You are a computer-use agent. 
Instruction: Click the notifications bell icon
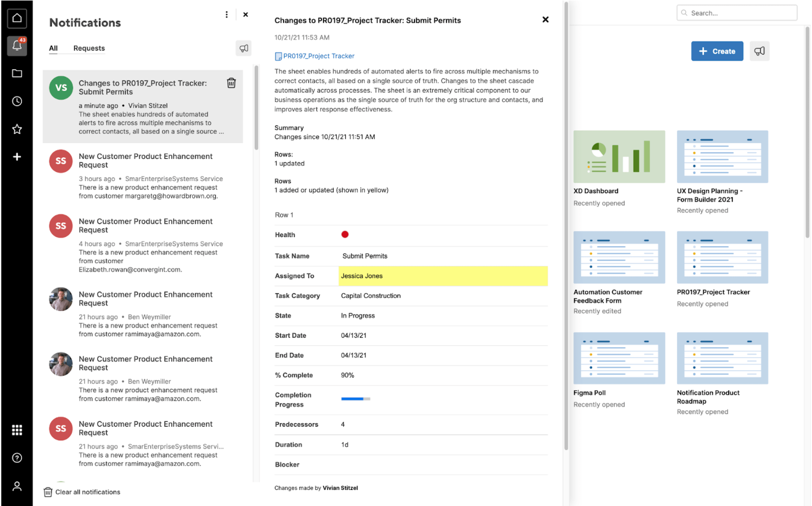[x=17, y=45]
